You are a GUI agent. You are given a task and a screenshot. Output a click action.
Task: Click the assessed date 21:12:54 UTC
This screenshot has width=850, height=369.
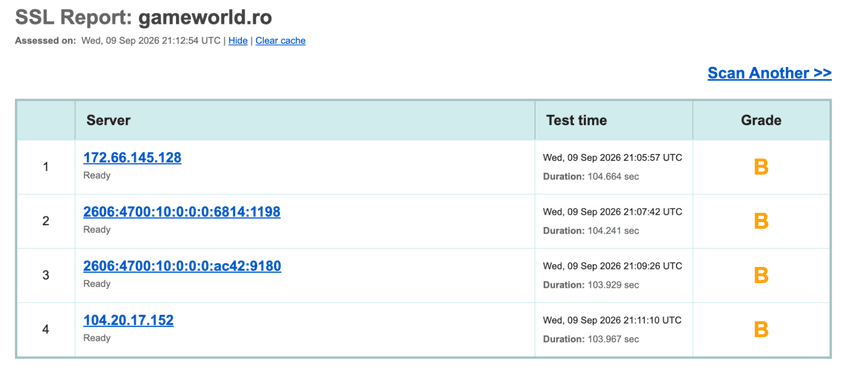(x=151, y=41)
